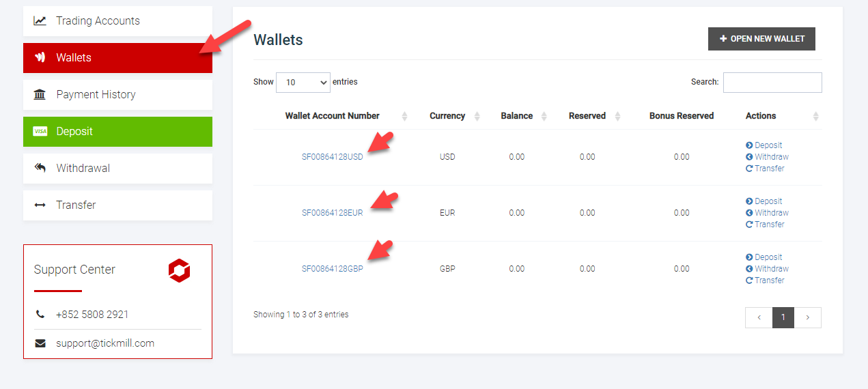Screen dimensions: 868x389
Task: Click the double arrow icon beside Transfer
Action: point(40,205)
